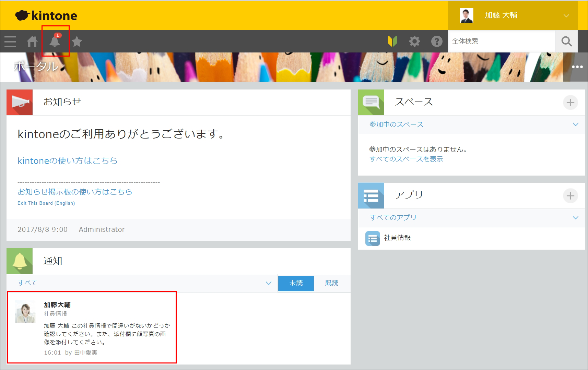
Task: Open the help question mark icon
Action: pyautogui.click(x=436, y=41)
